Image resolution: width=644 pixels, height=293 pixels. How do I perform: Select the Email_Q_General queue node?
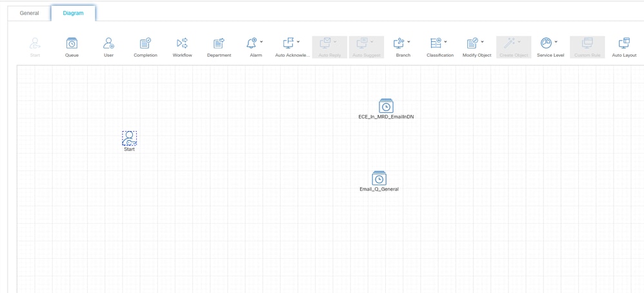(379, 178)
